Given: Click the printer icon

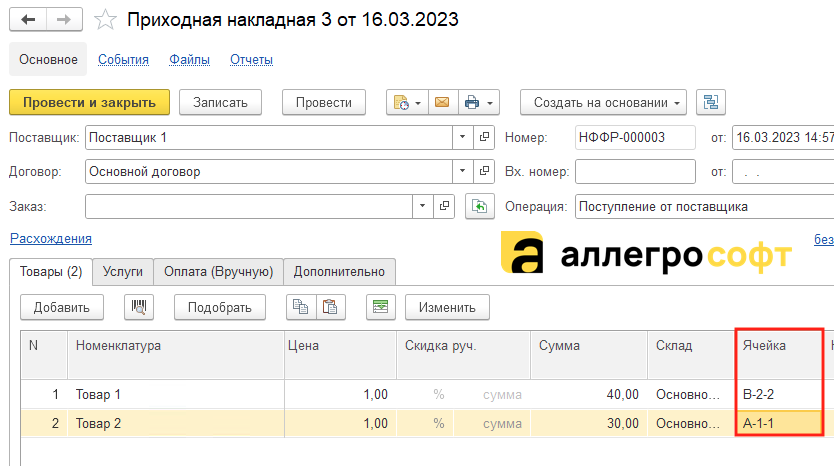Looking at the screenshot, I should pyautogui.click(x=472, y=102).
